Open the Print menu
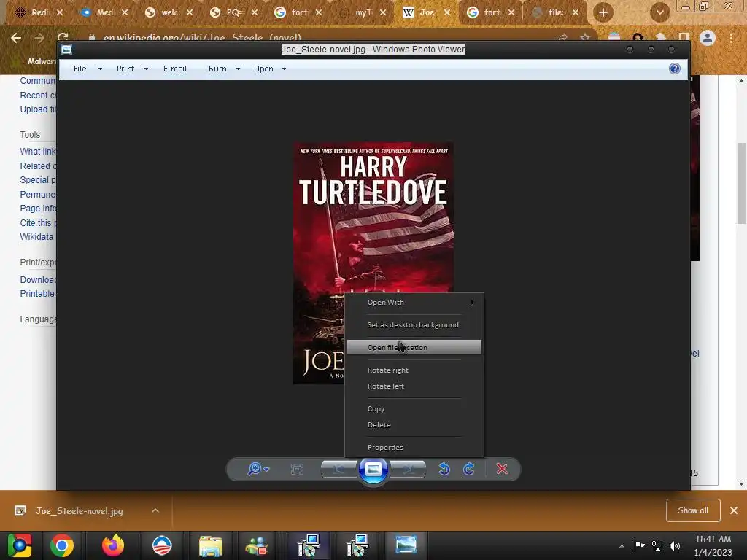 tap(125, 69)
